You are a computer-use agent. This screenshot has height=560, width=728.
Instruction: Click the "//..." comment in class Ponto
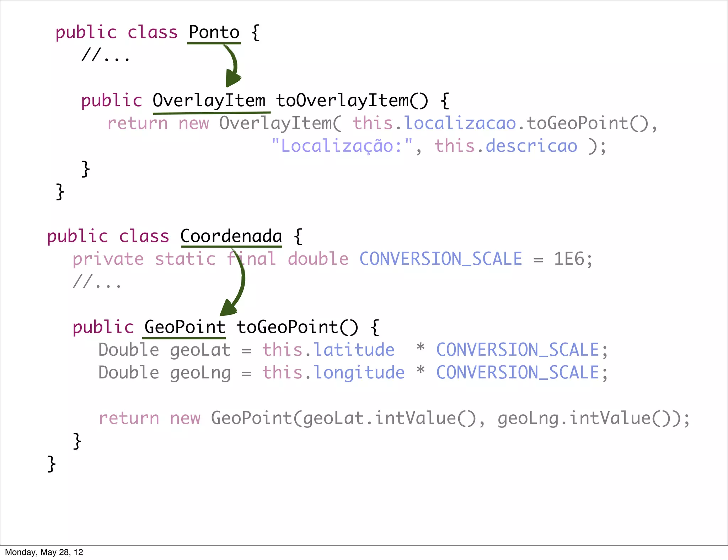point(106,55)
